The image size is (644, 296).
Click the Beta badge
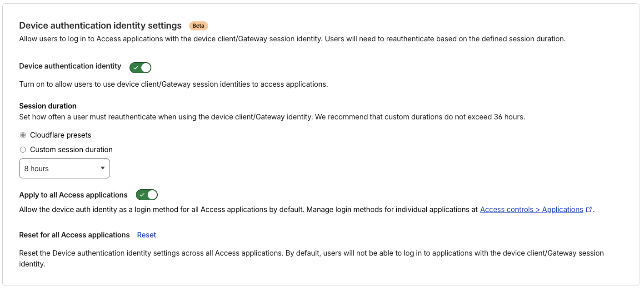pyautogui.click(x=199, y=26)
